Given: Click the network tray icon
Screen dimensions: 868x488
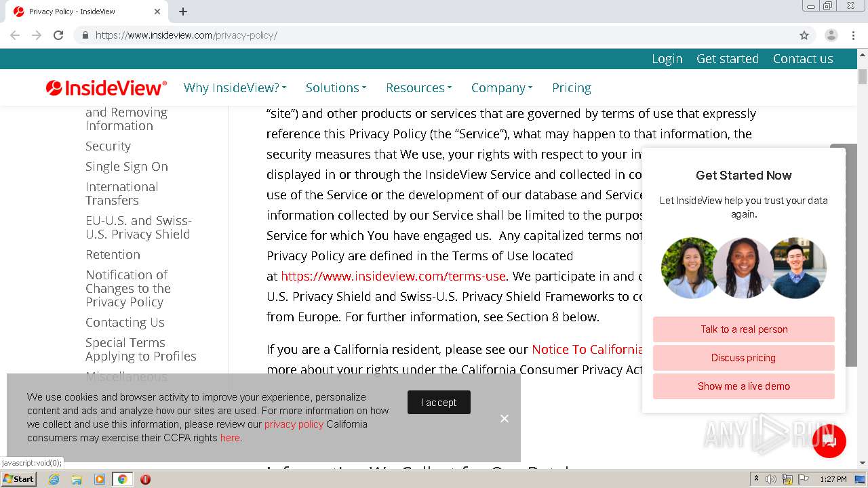Looking at the screenshot, I should point(787,479).
